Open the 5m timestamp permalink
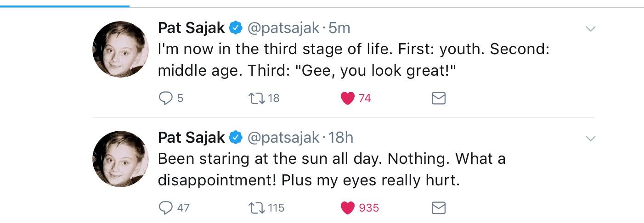 click(x=339, y=28)
